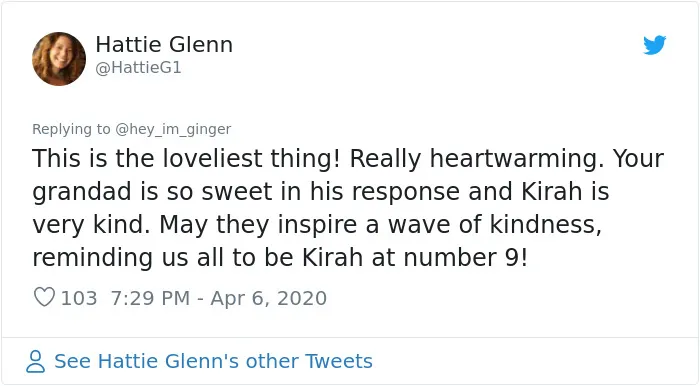View the 103 likes count
The width and height of the screenshot is (700, 386).
79,298
